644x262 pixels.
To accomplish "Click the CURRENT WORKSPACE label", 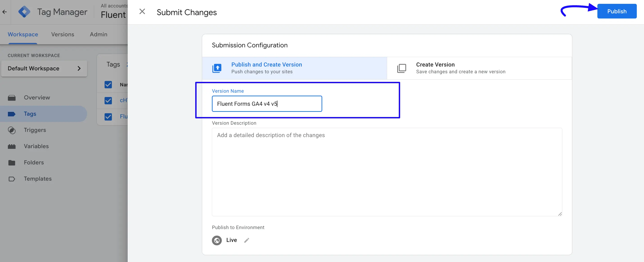I will [x=34, y=55].
